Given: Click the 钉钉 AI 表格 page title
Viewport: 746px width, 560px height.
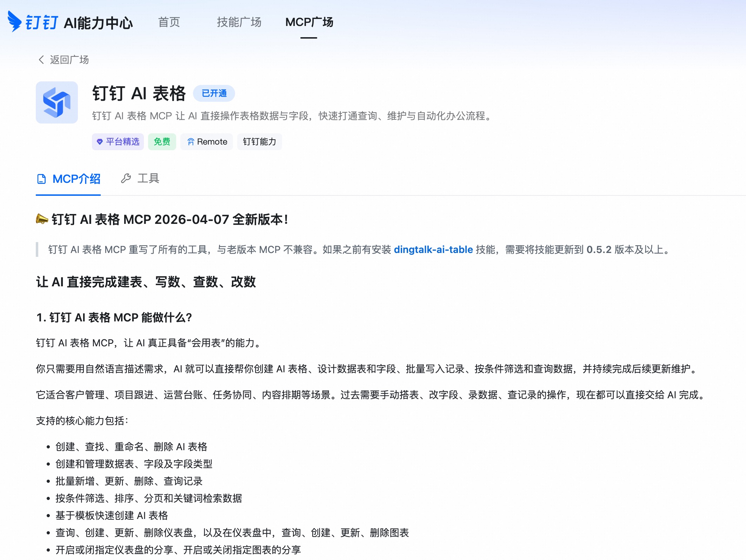Looking at the screenshot, I should 139,93.
